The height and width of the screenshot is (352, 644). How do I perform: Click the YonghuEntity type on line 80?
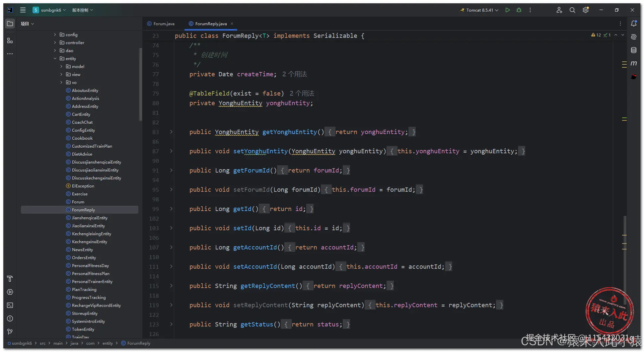[x=240, y=103]
